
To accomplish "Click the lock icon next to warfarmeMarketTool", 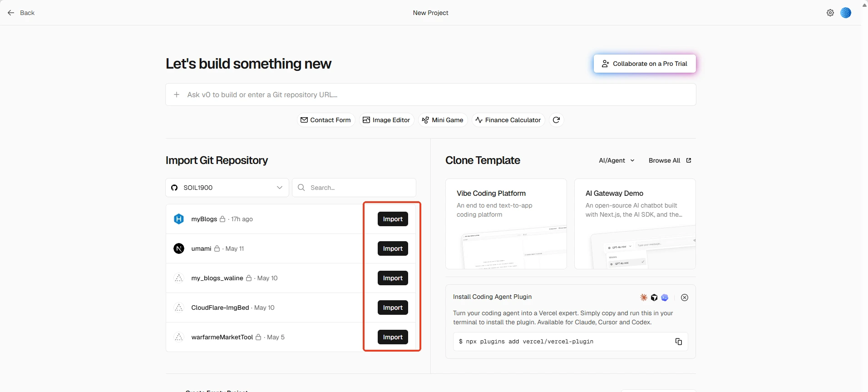I will click(x=258, y=337).
